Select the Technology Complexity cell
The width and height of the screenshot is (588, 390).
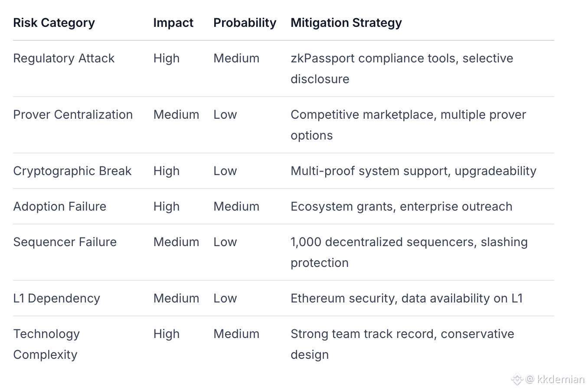coord(46,344)
